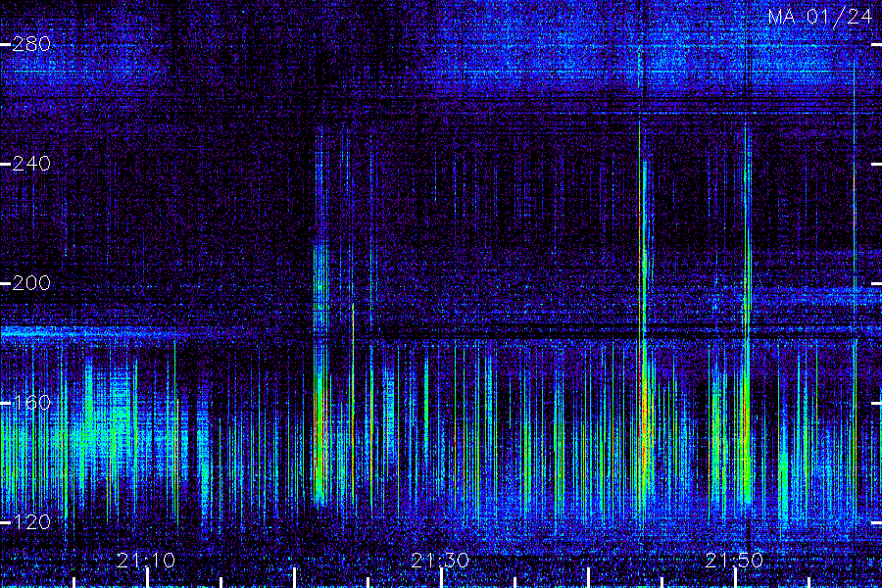Click the 21:50 time axis label

pos(734,561)
